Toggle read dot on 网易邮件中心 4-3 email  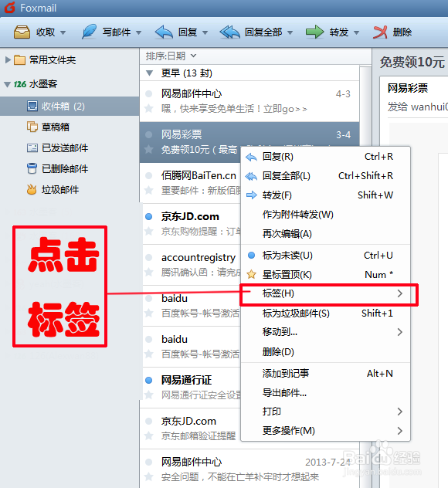[x=149, y=93]
